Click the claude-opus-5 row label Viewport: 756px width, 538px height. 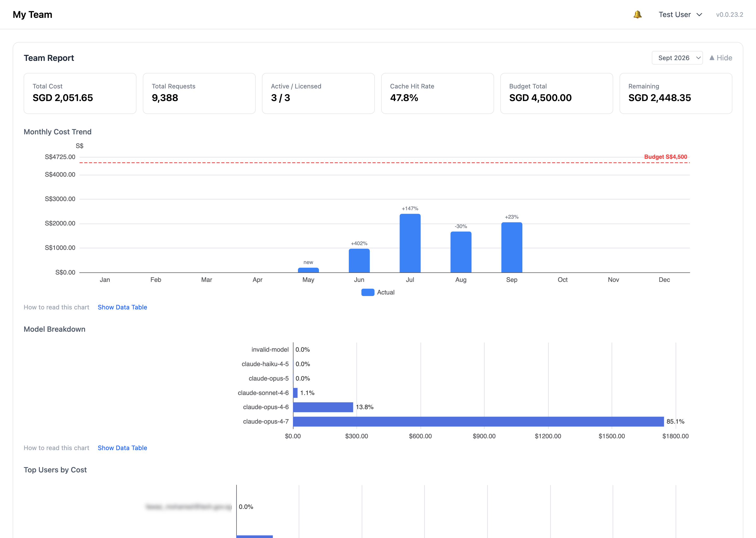click(268, 378)
